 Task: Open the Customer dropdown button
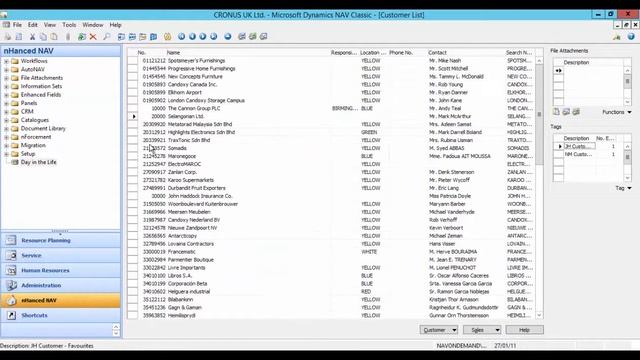click(439, 330)
